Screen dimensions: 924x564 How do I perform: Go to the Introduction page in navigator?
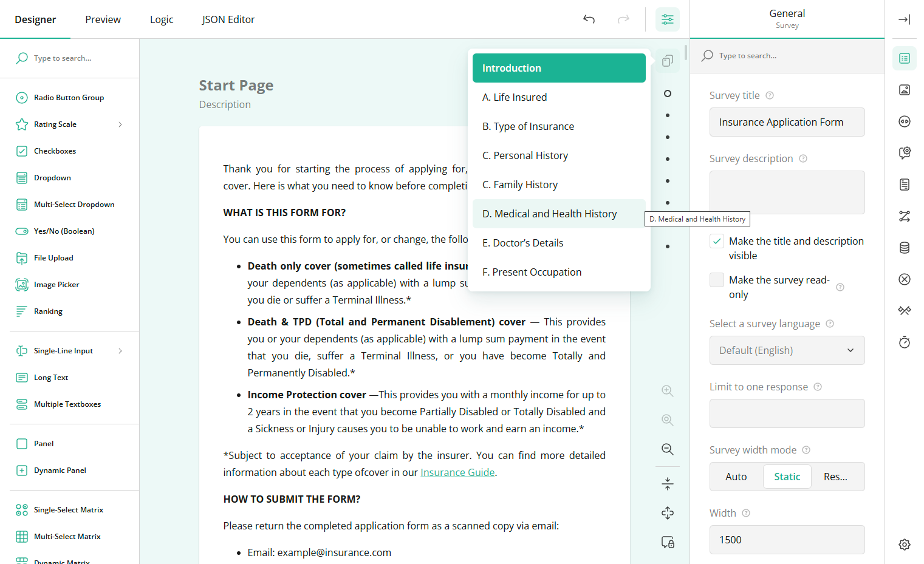pyautogui.click(x=559, y=68)
